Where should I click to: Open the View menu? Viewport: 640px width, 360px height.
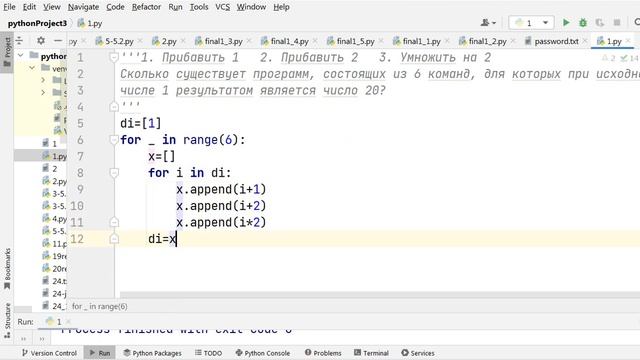[52, 7]
